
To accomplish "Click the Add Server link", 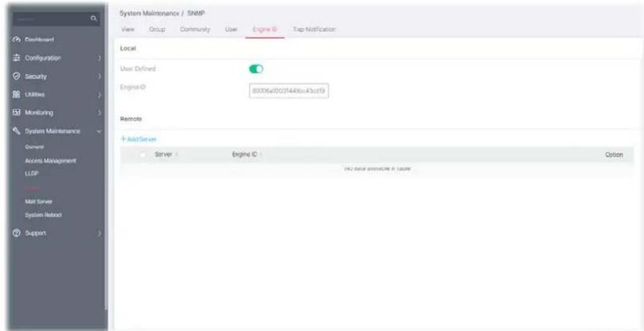I will [142, 140].
